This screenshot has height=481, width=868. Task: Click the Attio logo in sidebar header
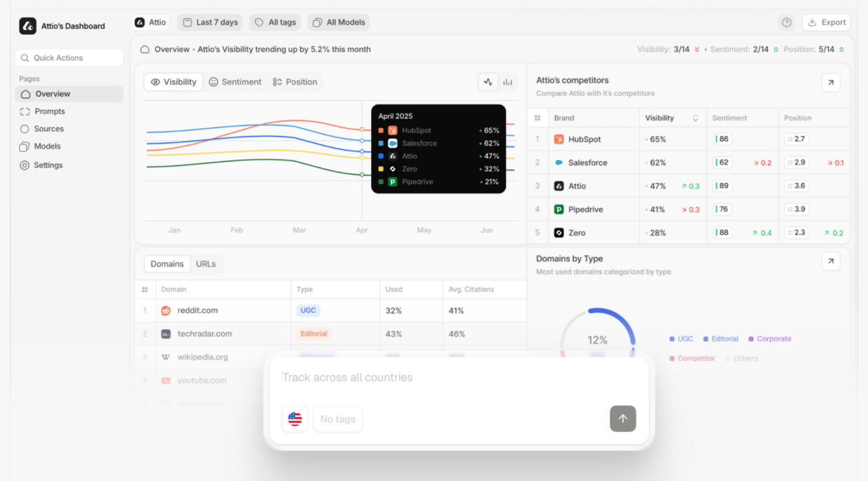(x=27, y=26)
